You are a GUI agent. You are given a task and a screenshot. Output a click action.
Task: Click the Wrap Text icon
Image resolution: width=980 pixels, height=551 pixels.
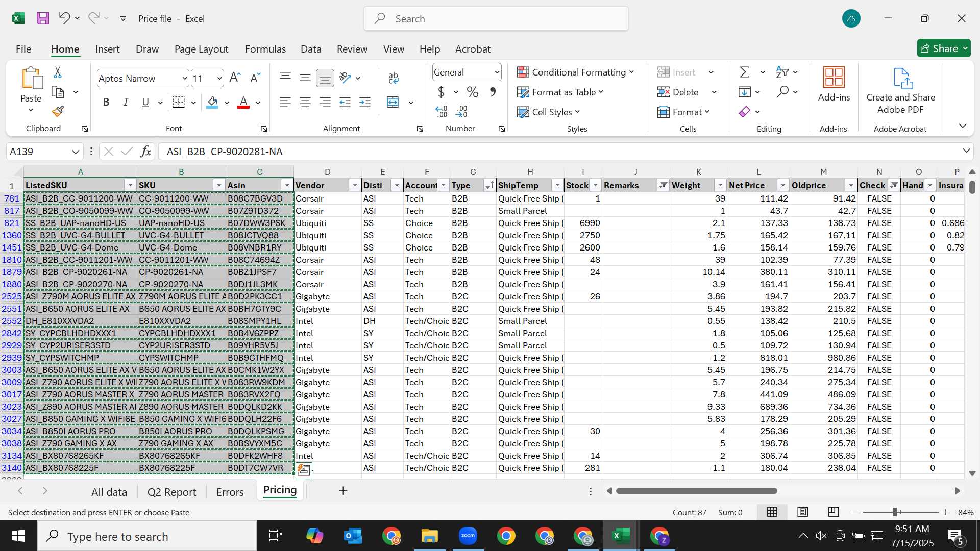tap(393, 78)
